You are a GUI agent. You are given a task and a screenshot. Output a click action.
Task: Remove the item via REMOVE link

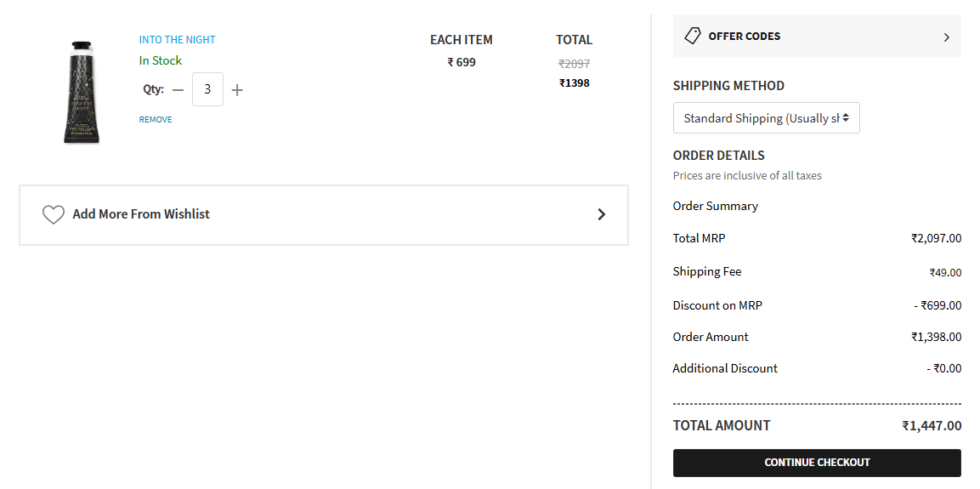click(x=156, y=119)
